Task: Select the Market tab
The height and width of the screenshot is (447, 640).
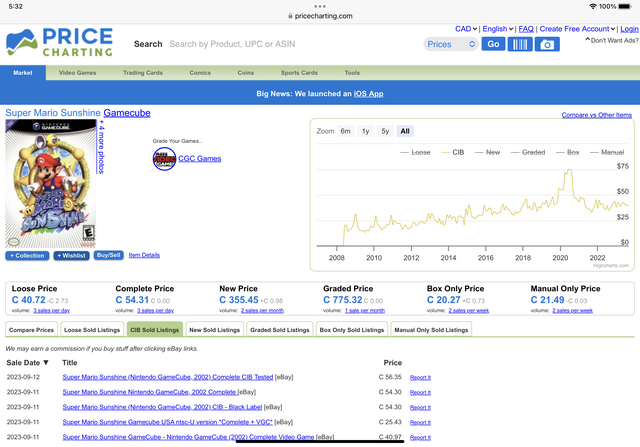Action: [23, 73]
